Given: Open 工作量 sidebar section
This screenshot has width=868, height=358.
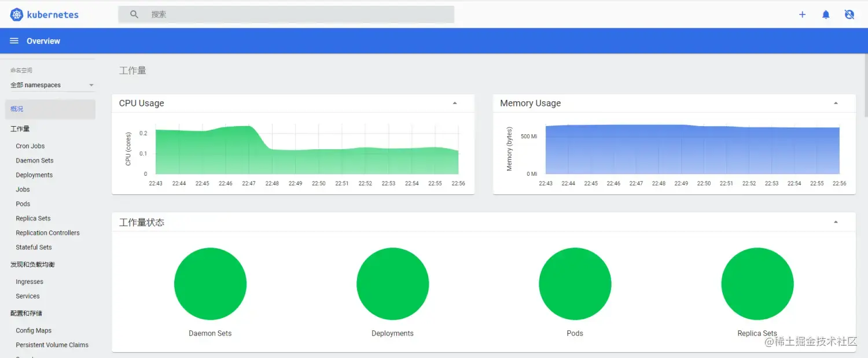Looking at the screenshot, I should 20,129.
